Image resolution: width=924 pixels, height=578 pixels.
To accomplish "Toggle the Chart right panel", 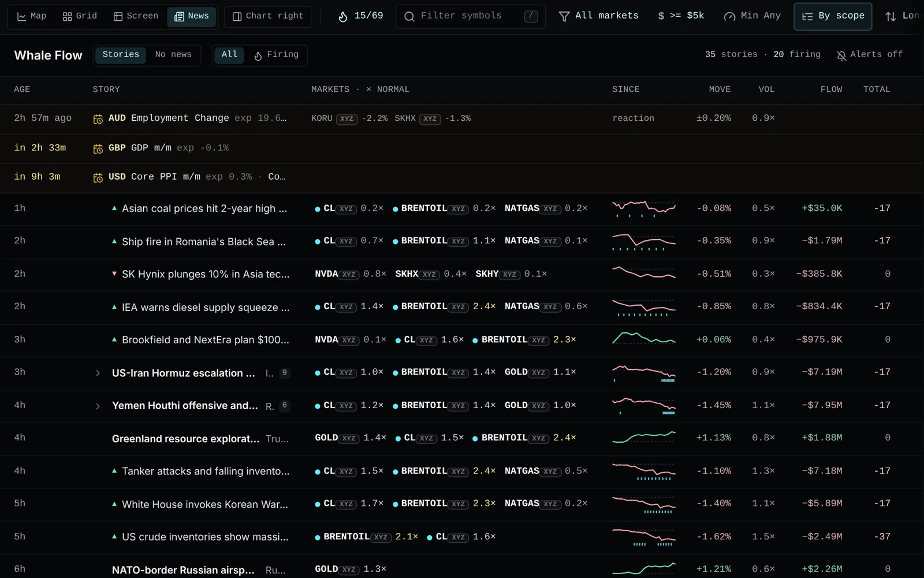I will point(267,16).
